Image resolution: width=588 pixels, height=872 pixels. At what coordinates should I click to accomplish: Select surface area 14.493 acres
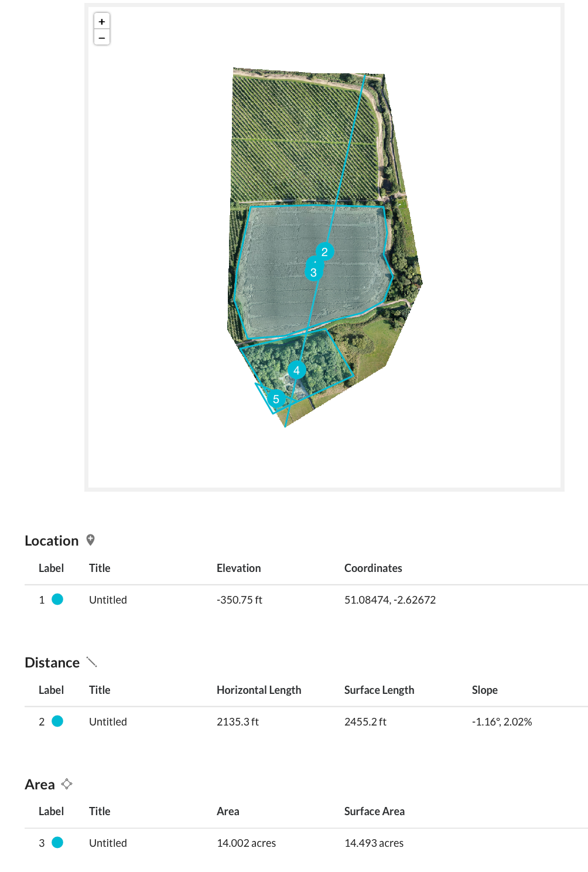pyautogui.click(x=374, y=843)
